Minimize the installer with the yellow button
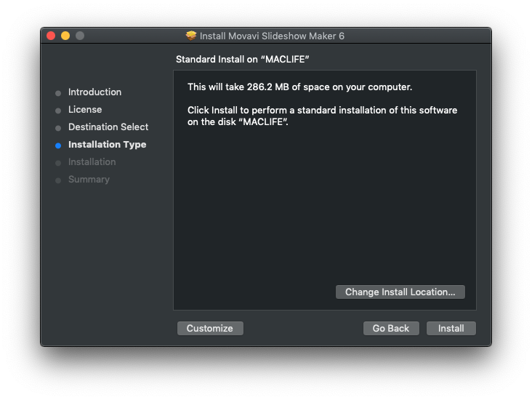The height and width of the screenshot is (400, 532). pyautogui.click(x=65, y=36)
